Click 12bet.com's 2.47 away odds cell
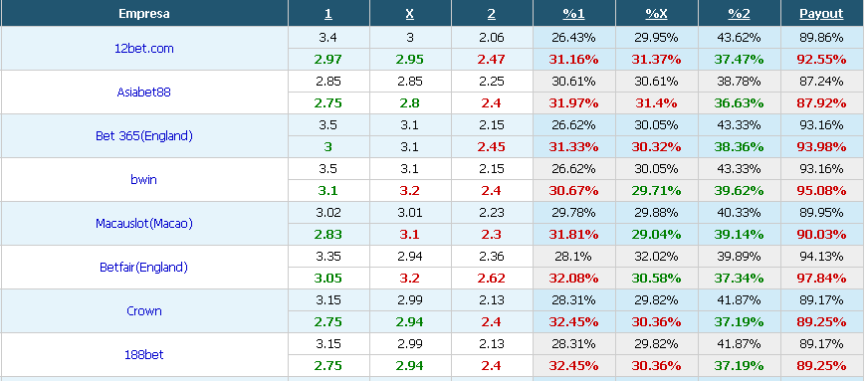The height and width of the screenshot is (381, 868). click(492, 59)
